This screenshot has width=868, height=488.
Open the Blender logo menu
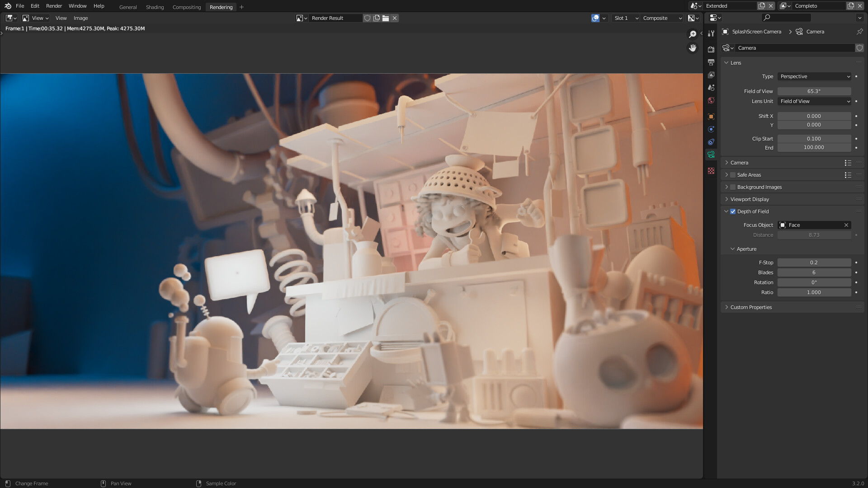point(8,6)
